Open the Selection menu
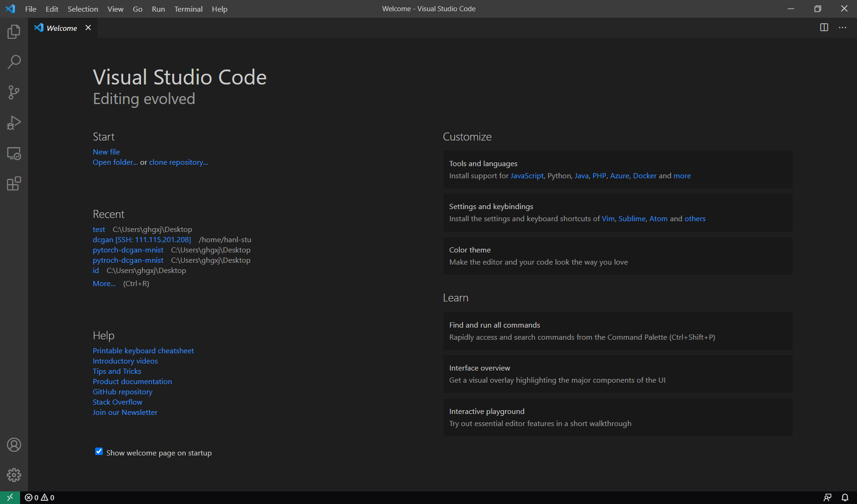 [83, 9]
